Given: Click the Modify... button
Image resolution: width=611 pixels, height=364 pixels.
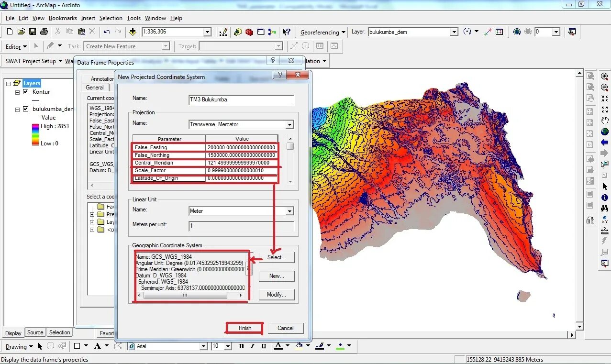Looking at the screenshot, I should pyautogui.click(x=277, y=295).
